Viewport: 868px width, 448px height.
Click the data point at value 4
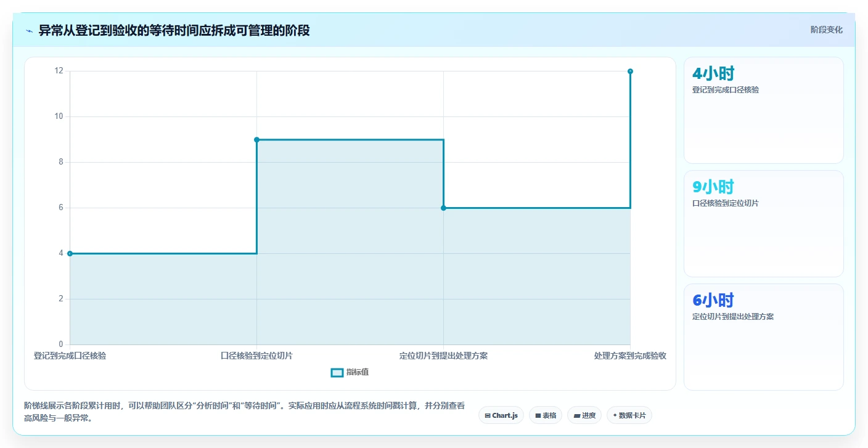tap(70, 253)
